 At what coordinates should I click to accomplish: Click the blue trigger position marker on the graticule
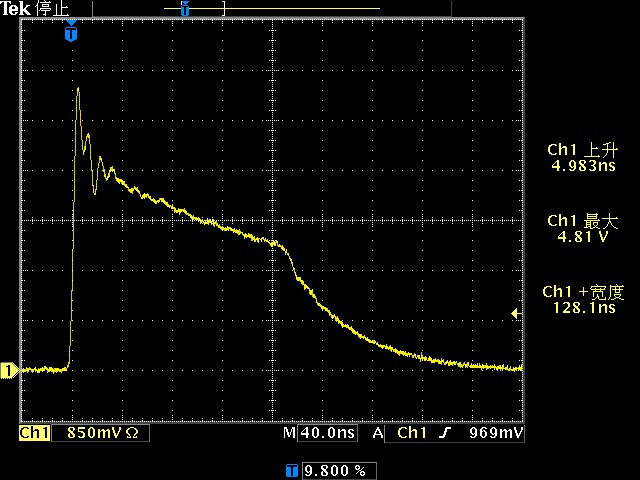[x=70, y=32]
